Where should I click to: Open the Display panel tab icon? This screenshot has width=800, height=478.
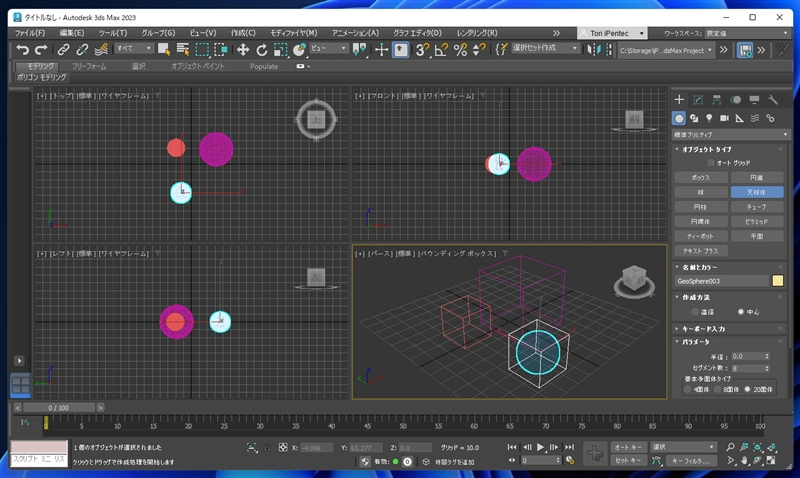(x=754, y=99)
